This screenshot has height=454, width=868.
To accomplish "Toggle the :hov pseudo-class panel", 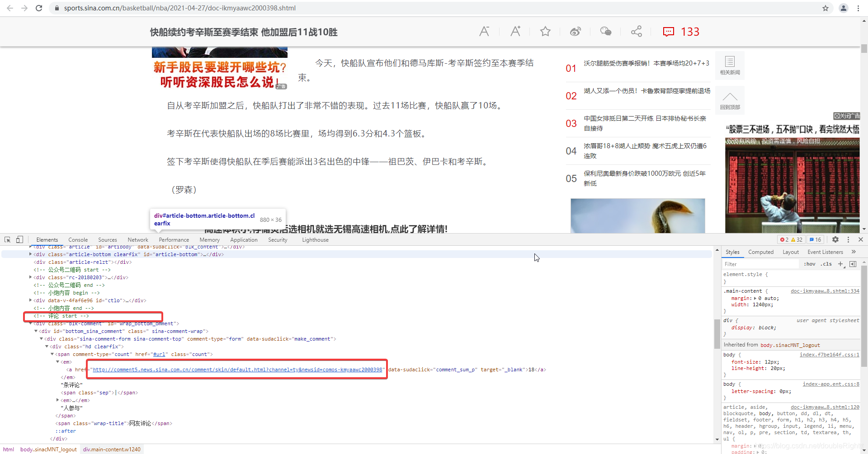I will pyautogui.click(x=809, y=264).
